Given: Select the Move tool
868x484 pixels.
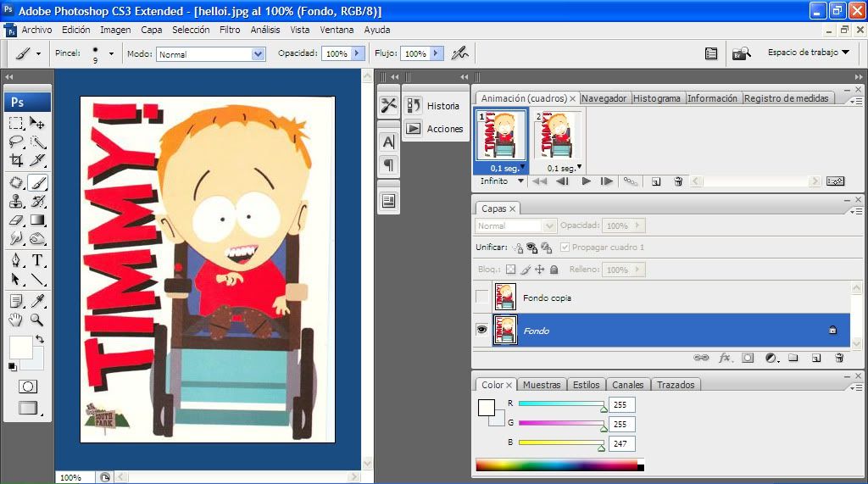Looking at the screenshot, I should 37,122.
